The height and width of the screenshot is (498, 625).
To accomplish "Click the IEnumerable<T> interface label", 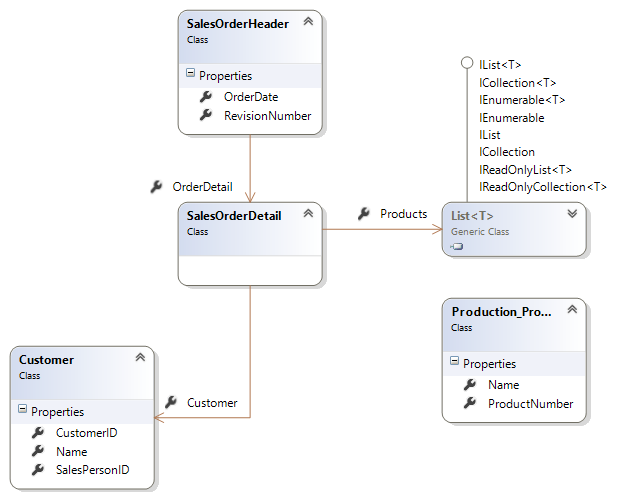I will (522, 100).
